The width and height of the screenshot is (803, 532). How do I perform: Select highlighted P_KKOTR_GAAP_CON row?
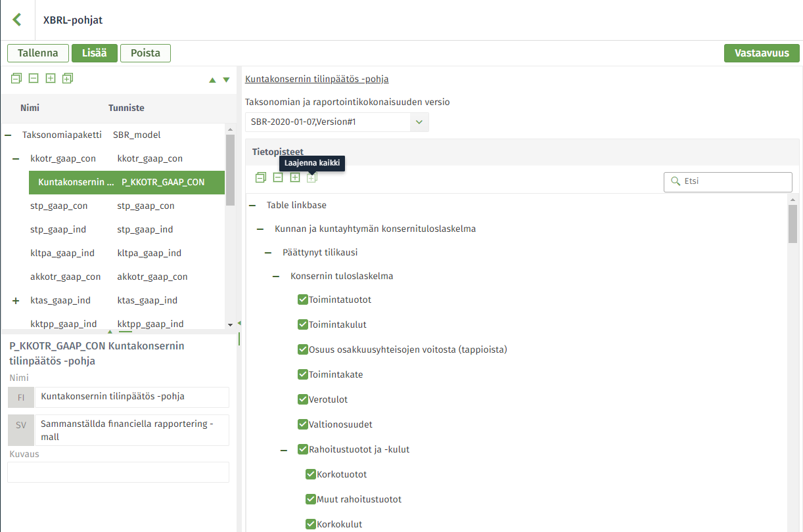127,182
